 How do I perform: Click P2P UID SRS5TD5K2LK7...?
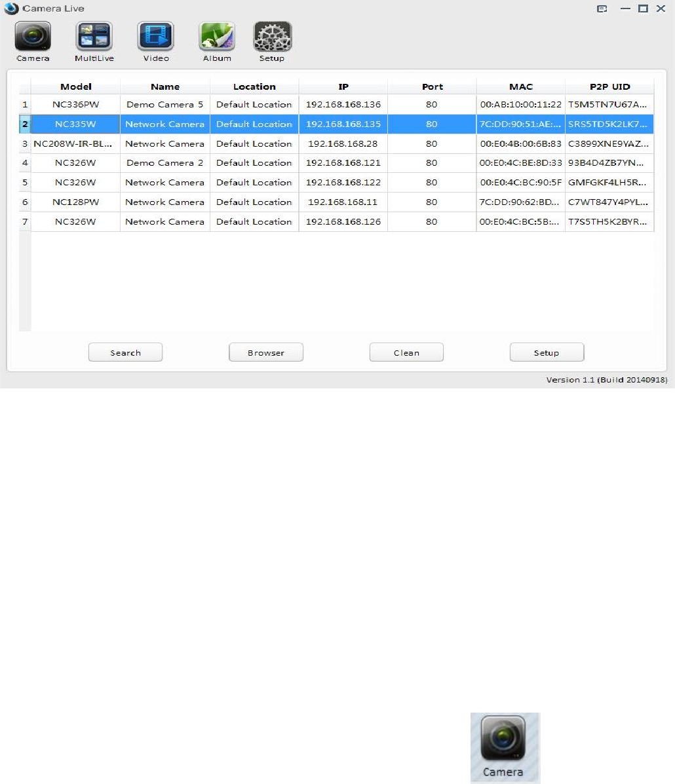click(609, 124)
